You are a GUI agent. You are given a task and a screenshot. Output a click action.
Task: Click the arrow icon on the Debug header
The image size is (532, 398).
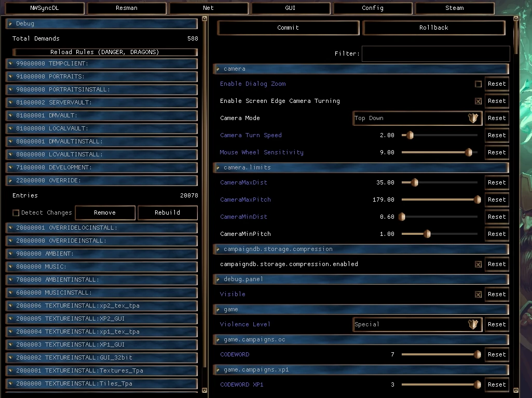point(10,23)
